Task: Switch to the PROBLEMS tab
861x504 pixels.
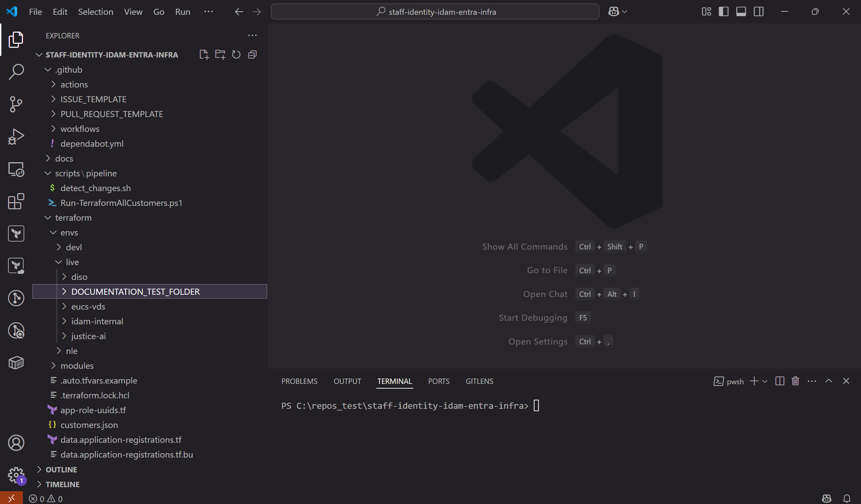Action: pyautogui.click(x=299, y=381)
